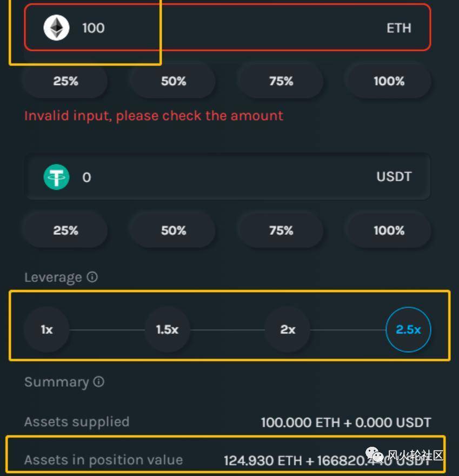Select 1x leverage option
The width and height of the screenshot is (459, 476).
(x=47, y=329)
